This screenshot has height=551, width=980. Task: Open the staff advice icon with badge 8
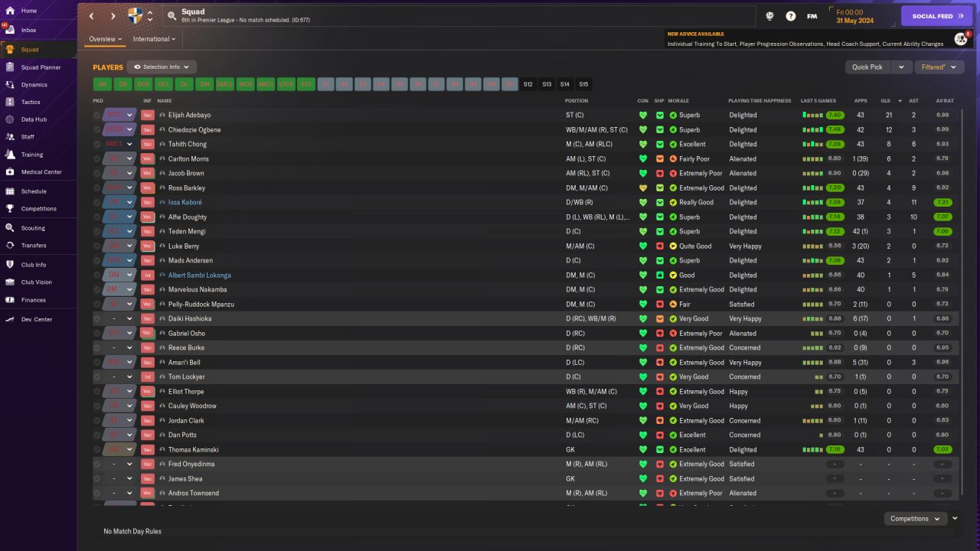click(960, 39)
